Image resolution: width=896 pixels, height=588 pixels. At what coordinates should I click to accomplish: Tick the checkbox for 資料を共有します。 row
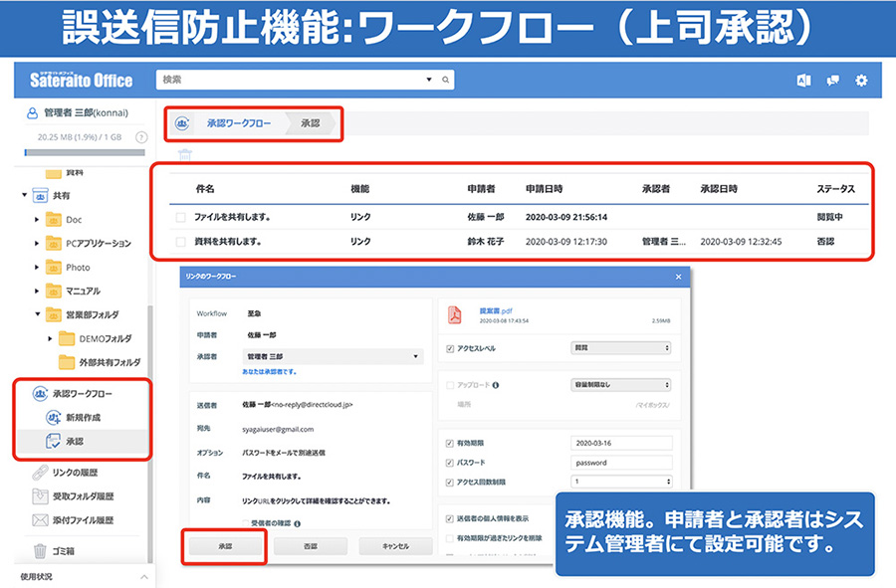[180, 242]
